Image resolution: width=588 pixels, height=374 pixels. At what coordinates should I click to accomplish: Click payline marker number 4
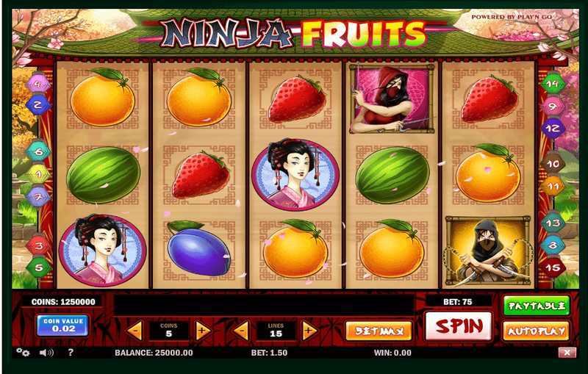click(37, 84)
